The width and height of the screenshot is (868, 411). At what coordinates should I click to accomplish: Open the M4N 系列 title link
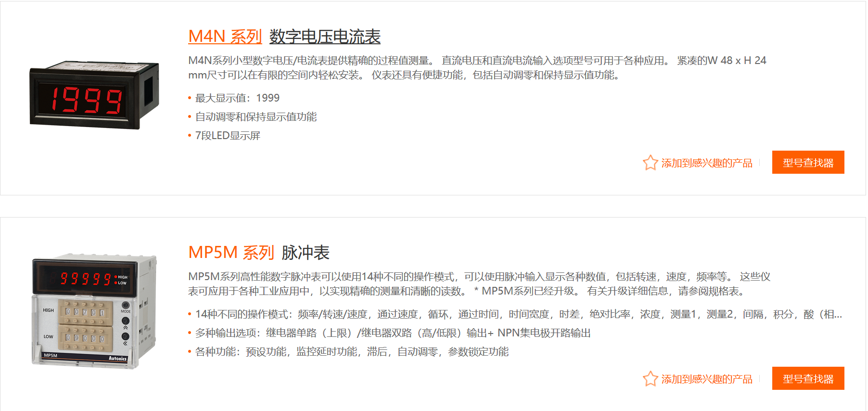coord(225,37)
